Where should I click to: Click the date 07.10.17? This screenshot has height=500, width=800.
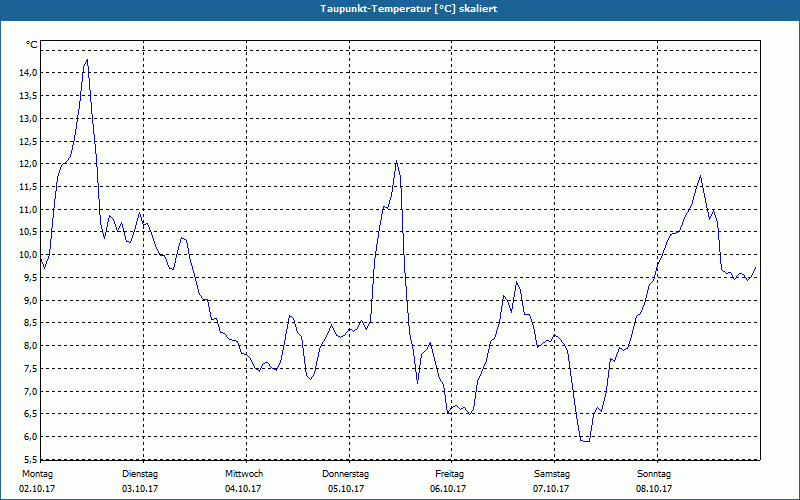point(551,489)
